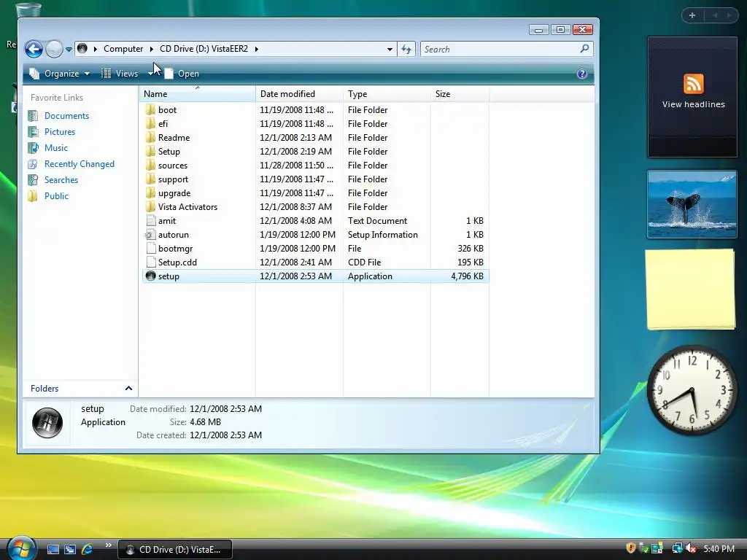The height and width of the screenshot is (560, 747).
Task: Open Public in Favorite Links
Action: 56,196
